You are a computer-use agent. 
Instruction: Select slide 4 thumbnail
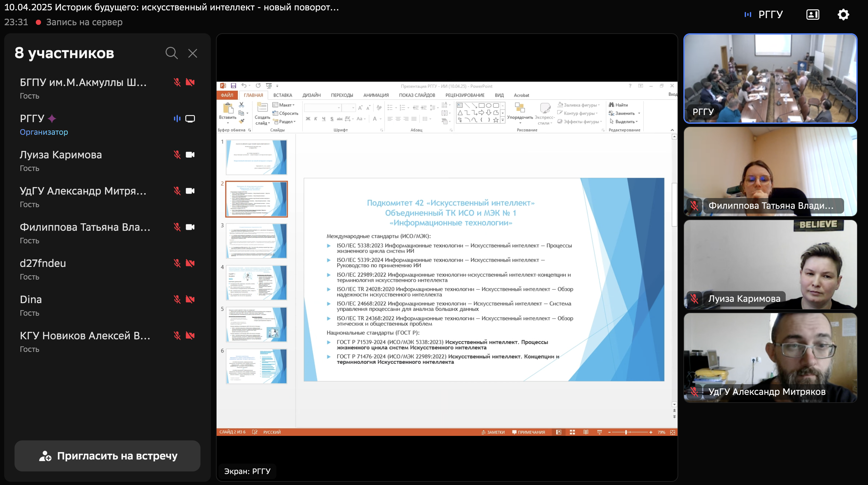[256, 283]
